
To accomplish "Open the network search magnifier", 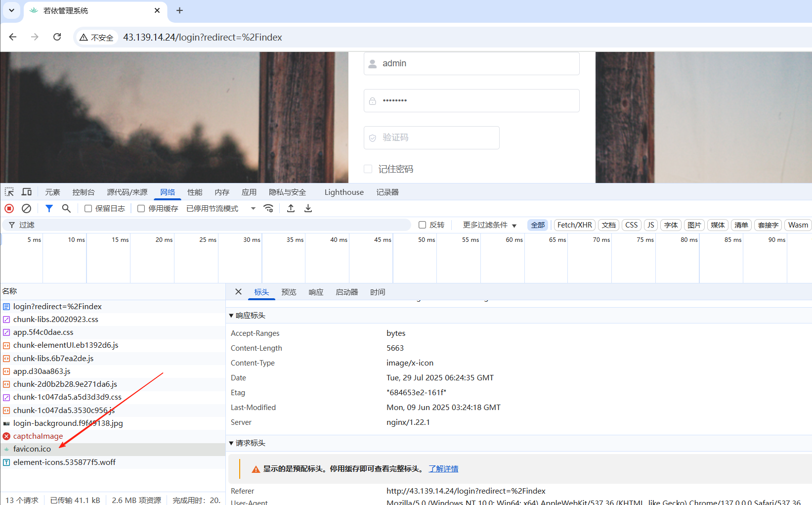I will (x=66, y=208).
